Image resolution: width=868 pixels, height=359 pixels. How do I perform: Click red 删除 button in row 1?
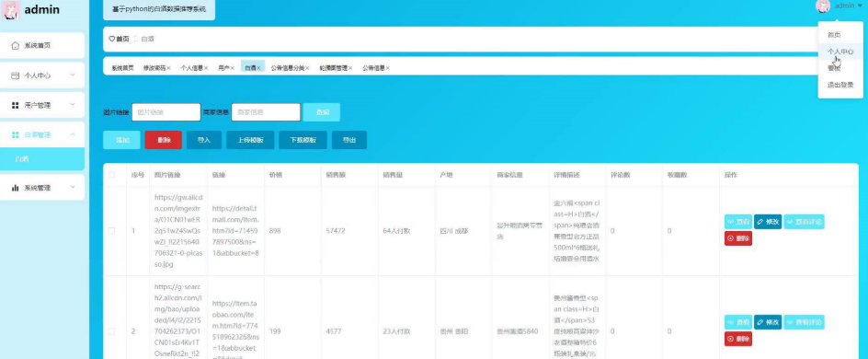click(x=738, y=238)
